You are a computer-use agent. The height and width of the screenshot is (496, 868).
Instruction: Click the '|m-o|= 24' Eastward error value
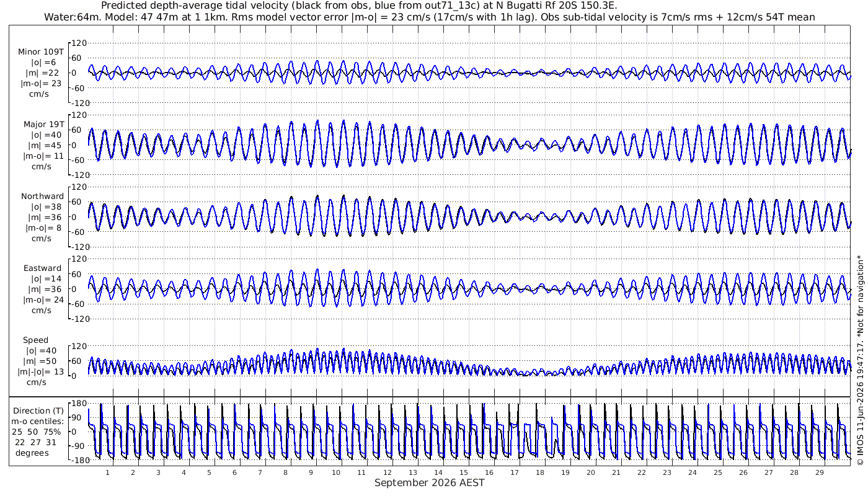click(x=42, y=300)
